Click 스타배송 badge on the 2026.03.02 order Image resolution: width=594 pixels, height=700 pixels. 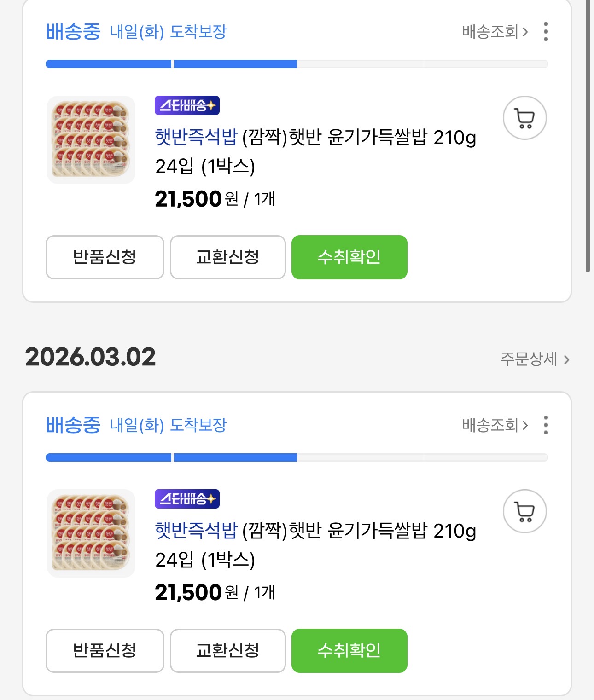187,499
